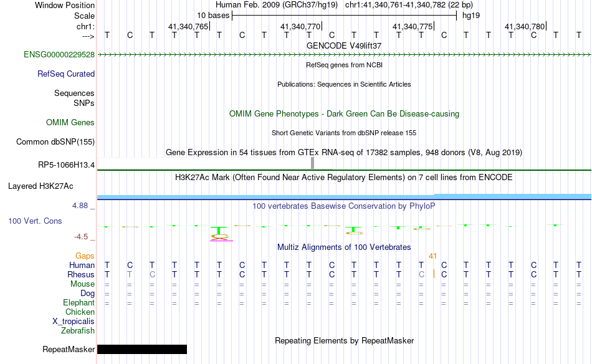This screenshot has width=592, height=364.
Task: Click position label 41,340,770
Action: click(x=300, y=26)
